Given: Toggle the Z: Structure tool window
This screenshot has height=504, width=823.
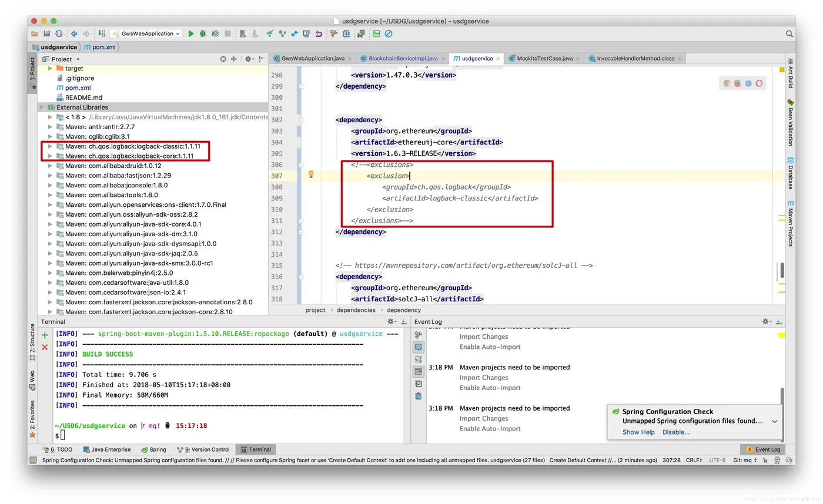Looking at the screenshot, I should [x=33, y=342].
